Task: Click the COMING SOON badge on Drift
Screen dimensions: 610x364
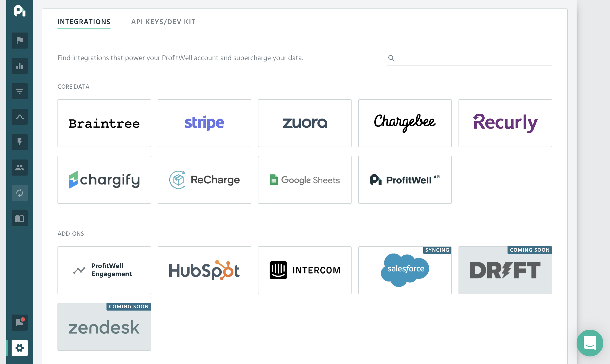Action: (530, 250)
